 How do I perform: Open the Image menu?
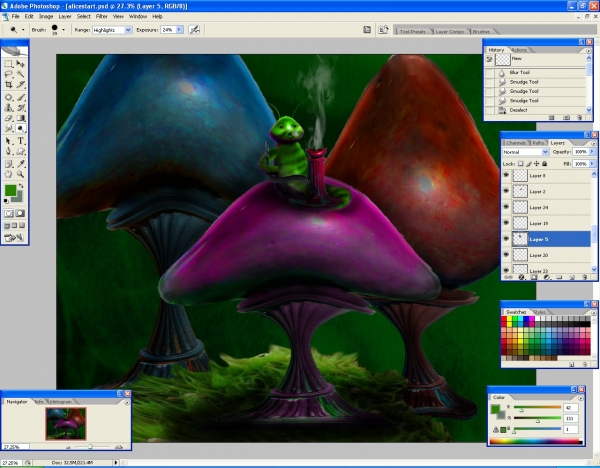pyautogui.click(x=46, y=16)
